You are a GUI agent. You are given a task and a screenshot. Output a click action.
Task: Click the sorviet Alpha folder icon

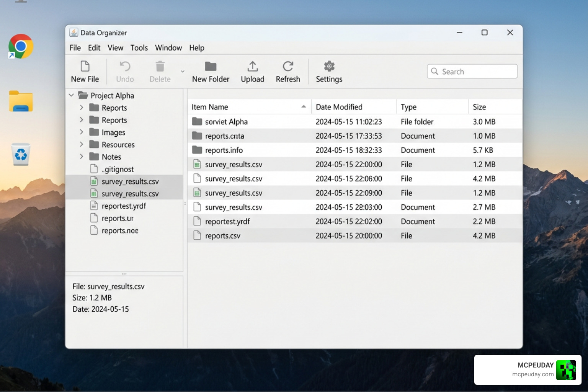point(197,121)
